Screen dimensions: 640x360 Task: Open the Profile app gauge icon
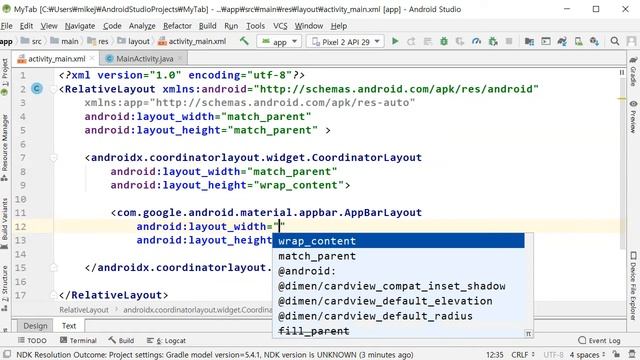(476, 41)
